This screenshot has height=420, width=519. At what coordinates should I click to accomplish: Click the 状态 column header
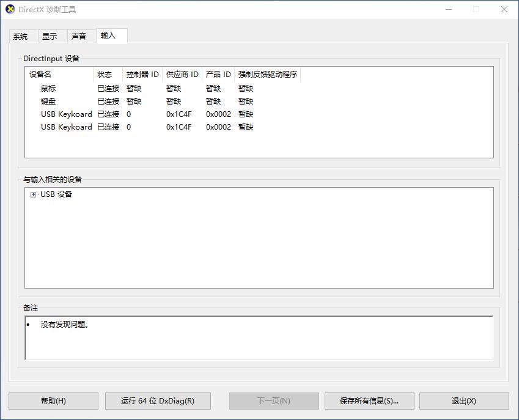108,75
